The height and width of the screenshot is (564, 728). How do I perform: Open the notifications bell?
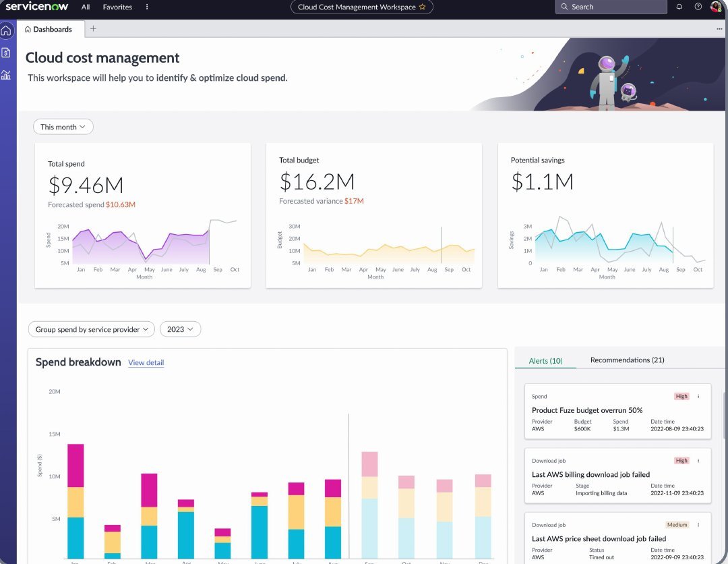tap(679, 7)
